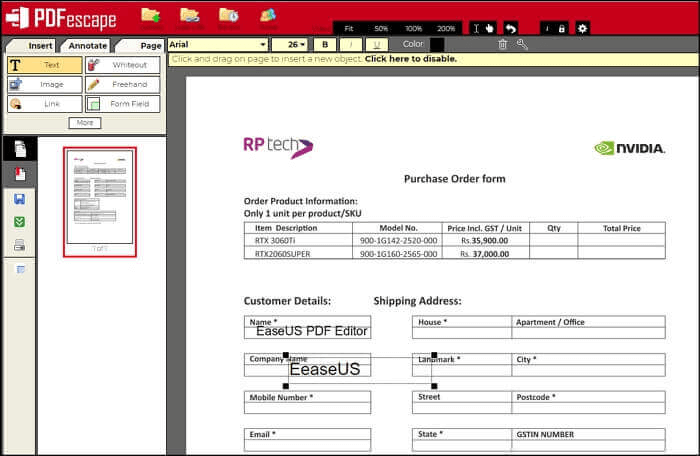The height and width of the screenshot is (456, 700).
Task: Select the page 1 thumbnail
Action: coord(99,200)
